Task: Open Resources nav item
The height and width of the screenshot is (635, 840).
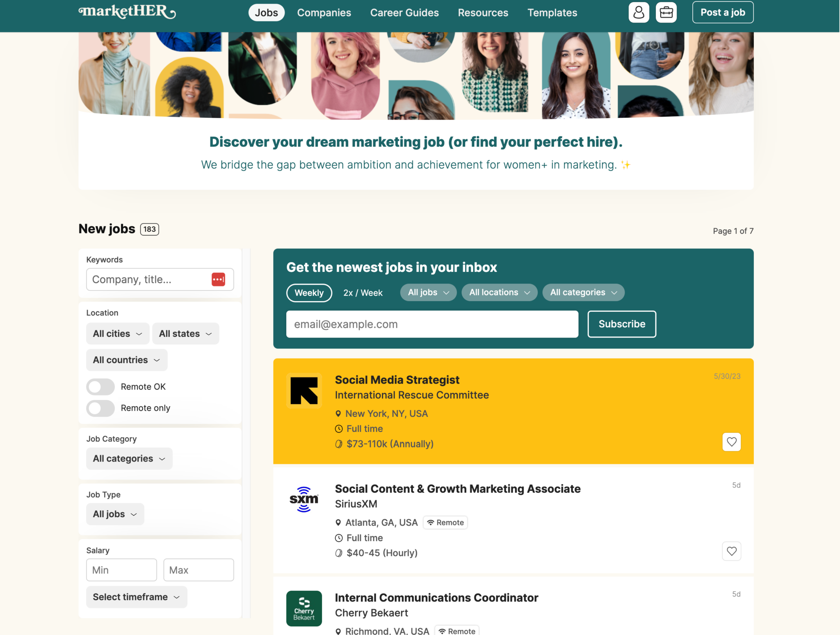Action: (x=483, y=13)
